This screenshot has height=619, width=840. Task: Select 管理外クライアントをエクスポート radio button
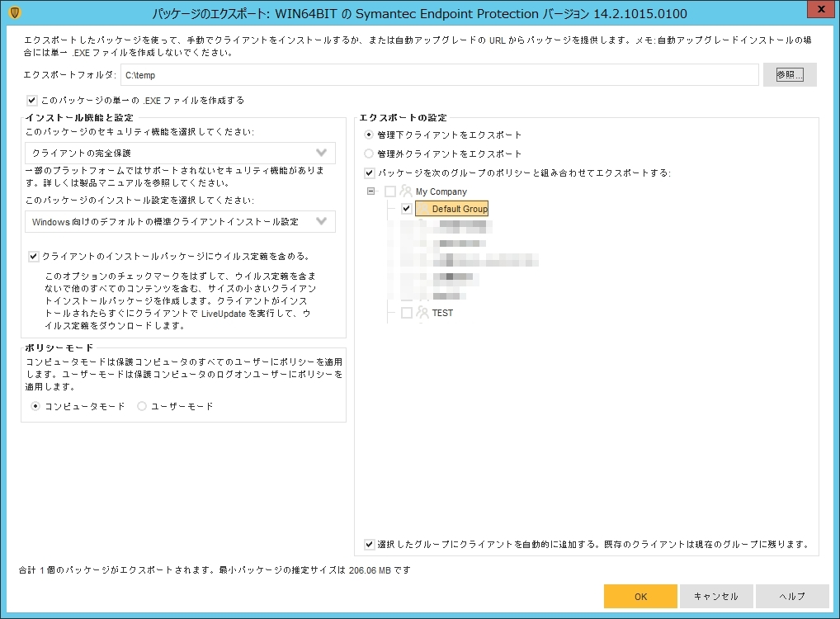click(369, 154)
